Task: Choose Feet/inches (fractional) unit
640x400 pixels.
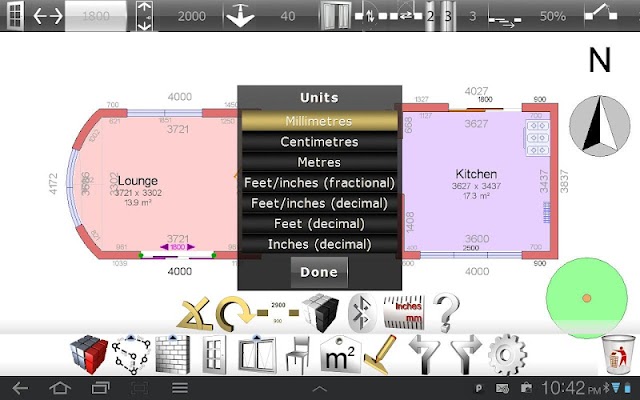Action: pyautogui.click(x=319, y=182)
